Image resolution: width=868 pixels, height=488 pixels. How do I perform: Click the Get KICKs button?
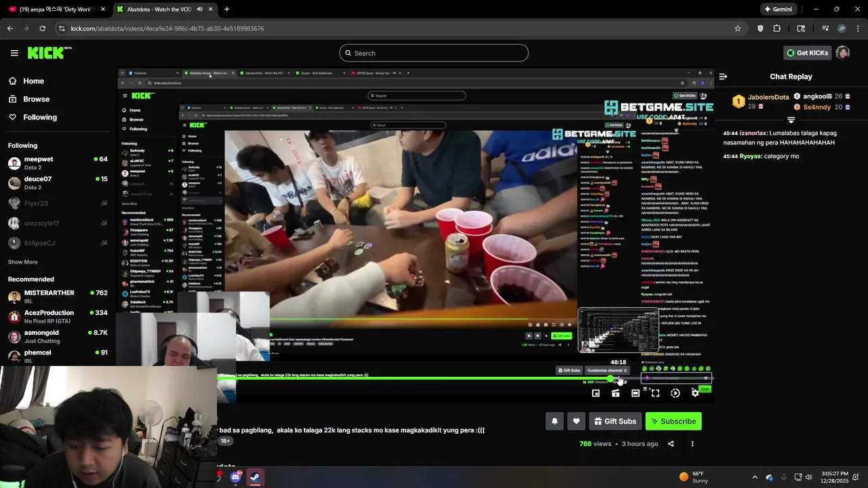pyautogui.click(x=807, y=53)
